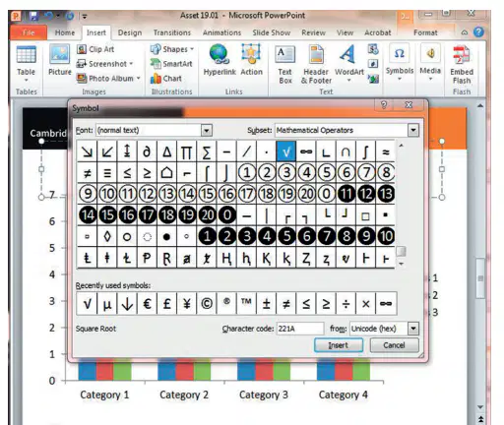Switch to the Home tab
Screen dimensions: 504x425
[65, 32]
